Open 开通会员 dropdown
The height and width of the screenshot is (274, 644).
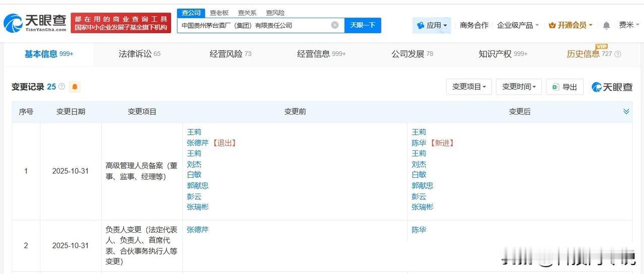[570, 25]
